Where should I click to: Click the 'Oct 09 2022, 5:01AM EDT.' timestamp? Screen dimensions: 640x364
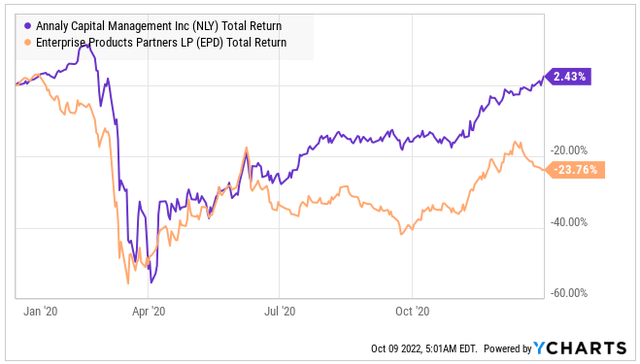(x=424, y=348)
